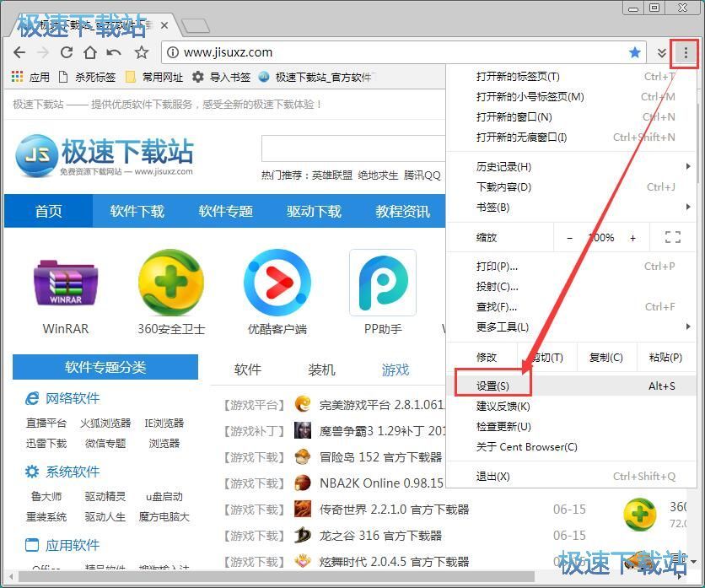Screen dimensions: 705x588
Task: Go back using the back arrow
Action: click(19, 52)
